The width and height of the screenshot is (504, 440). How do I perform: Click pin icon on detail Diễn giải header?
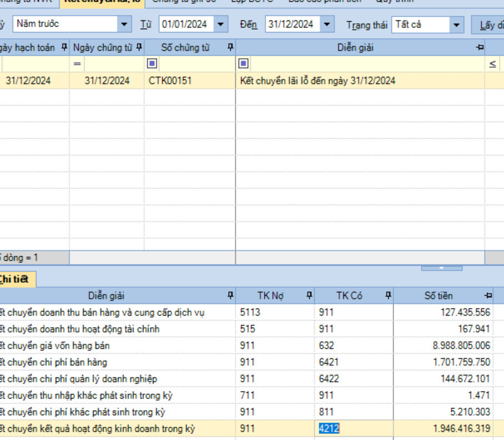pyautogui.click(x=230, y=296)
